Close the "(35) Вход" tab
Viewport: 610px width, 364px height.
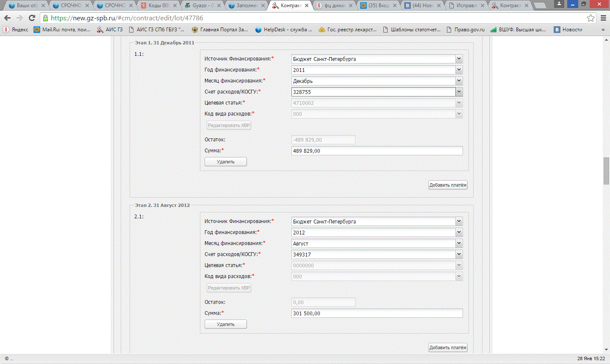[395, 6]
